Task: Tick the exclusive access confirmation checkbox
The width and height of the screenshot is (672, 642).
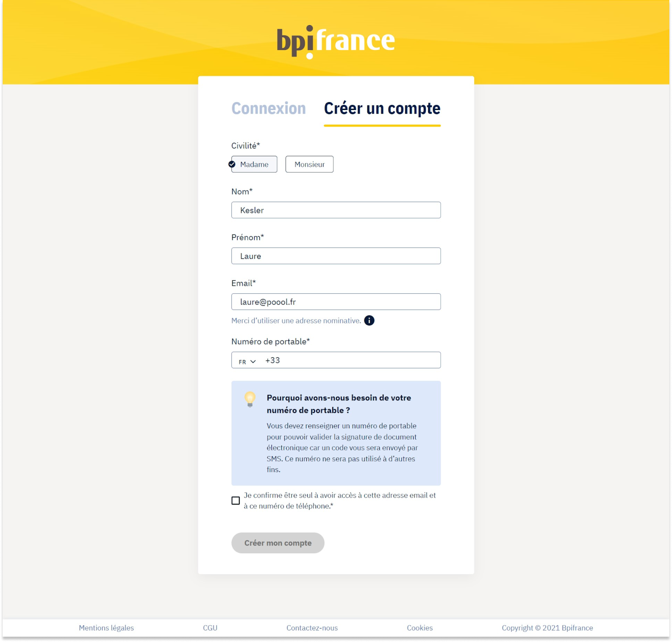Action: [x=235, y=501]
